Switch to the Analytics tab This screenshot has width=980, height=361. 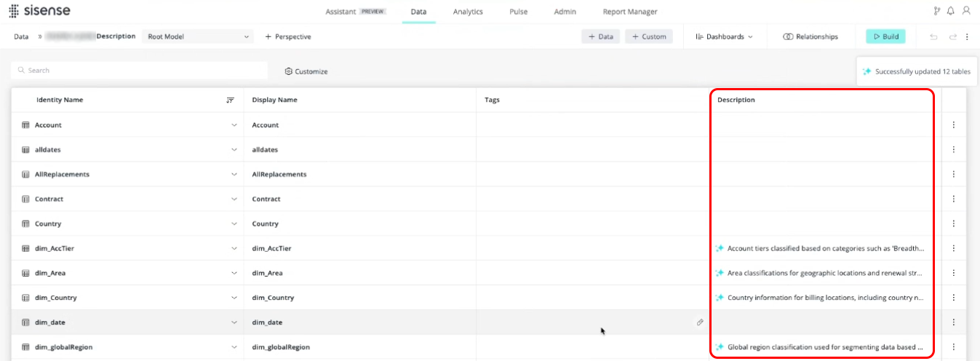468,12
